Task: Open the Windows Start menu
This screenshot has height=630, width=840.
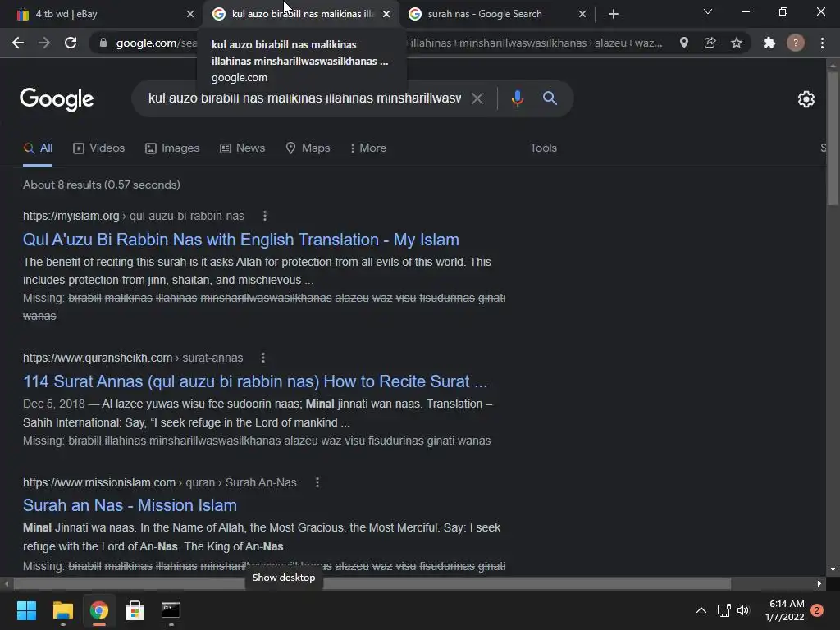Action: click(26, 610)
